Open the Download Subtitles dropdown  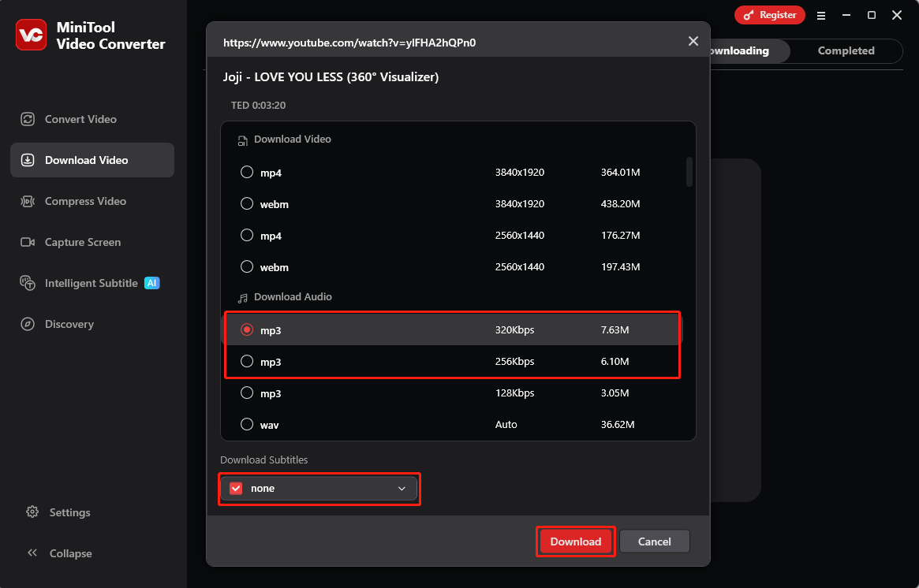(402, 488)
